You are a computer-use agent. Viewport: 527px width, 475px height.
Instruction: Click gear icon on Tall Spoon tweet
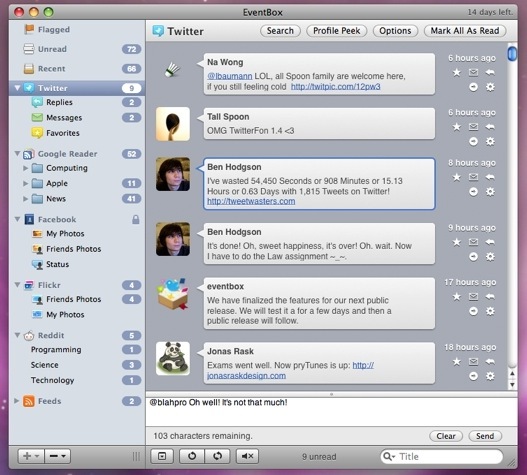(x=490, y=142)
